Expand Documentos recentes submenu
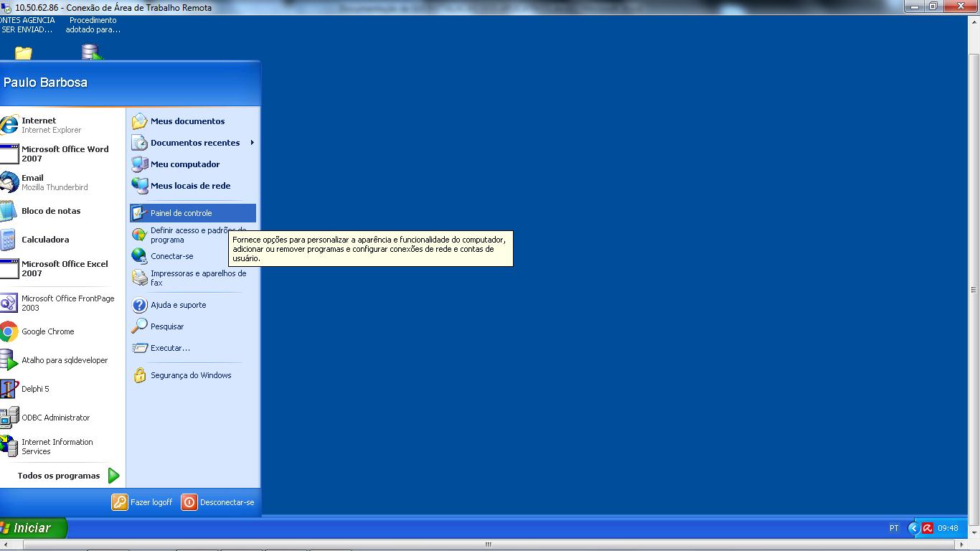 192,143
